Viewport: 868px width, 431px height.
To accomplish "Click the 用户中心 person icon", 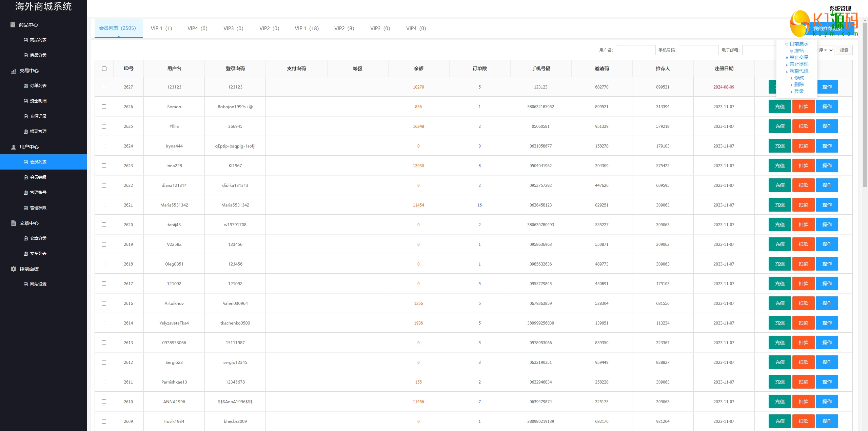I will pyautogui.click(x=14, y=147).
